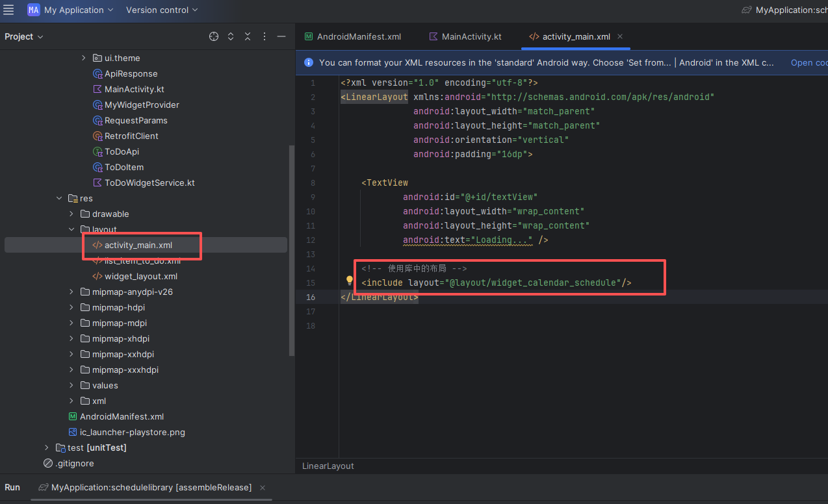The width and height of the screenshot is (828, 504).
Task: Open the hamburger main menu
Action: coord(8,10)
